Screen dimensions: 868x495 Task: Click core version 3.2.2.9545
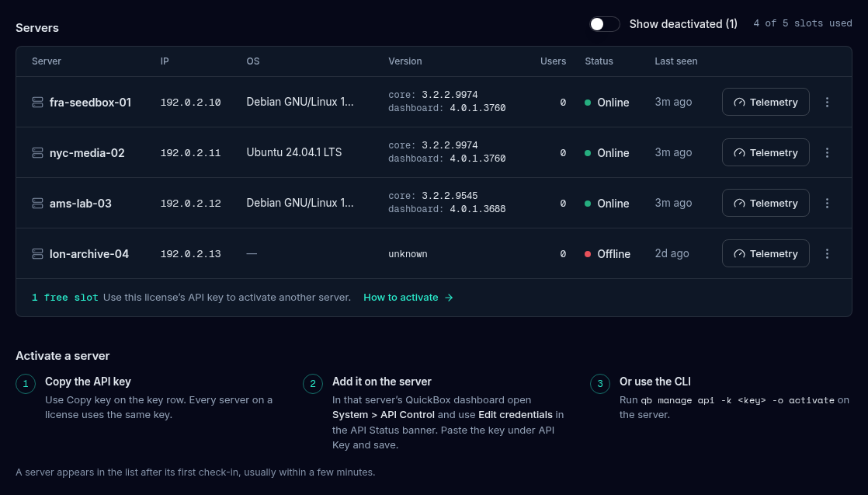pos(450,196)
